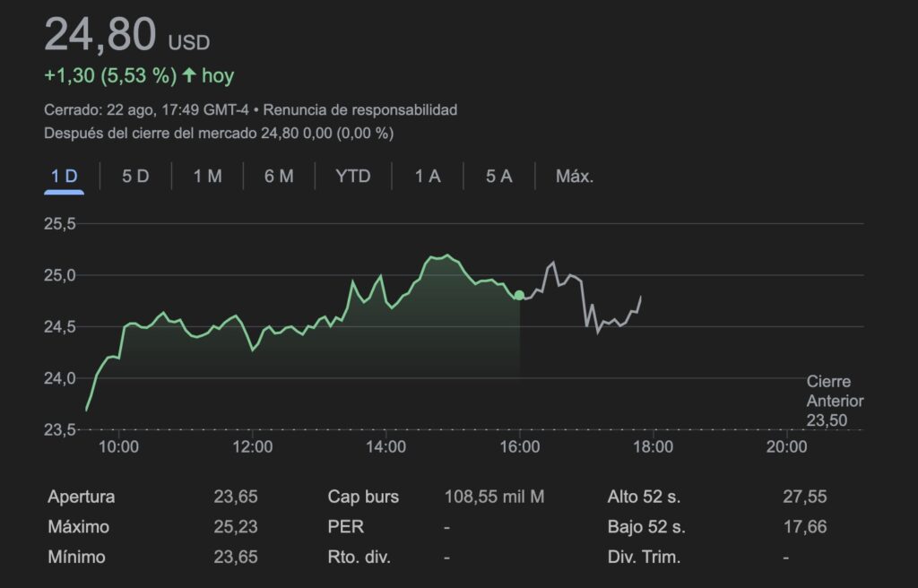
Task: Click the 14:00 time axis label
Action: [385, 447]
